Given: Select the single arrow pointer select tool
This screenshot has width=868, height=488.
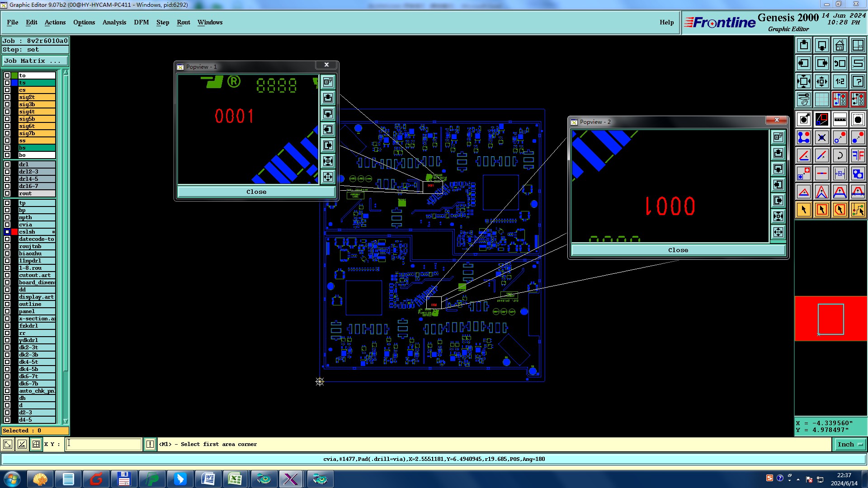Looking at the screenshot, I should coord(804,210).
